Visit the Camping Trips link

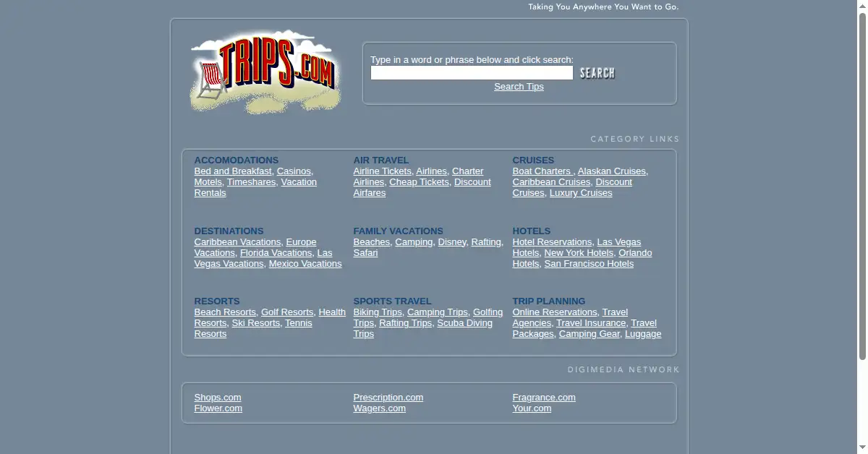[438, 312]
